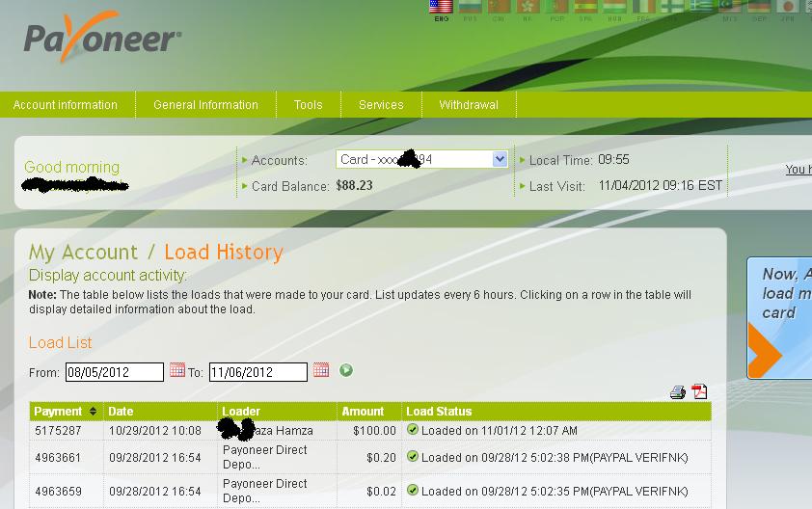Click the 'My Account' breadcrumb heading

(x=83, y=253)
